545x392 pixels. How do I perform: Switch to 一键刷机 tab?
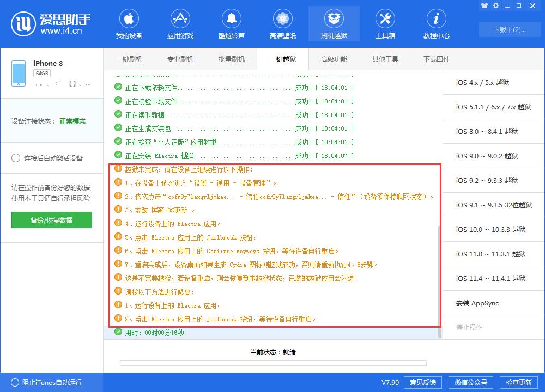[x=129, y=59]
